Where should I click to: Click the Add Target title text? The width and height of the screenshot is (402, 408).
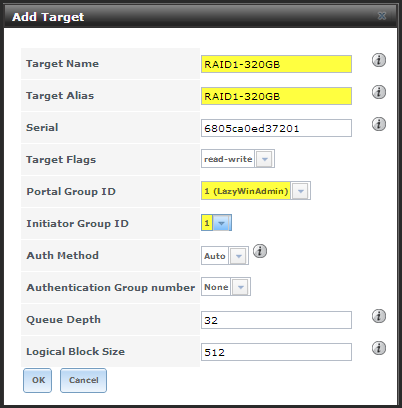coord(48,17)
